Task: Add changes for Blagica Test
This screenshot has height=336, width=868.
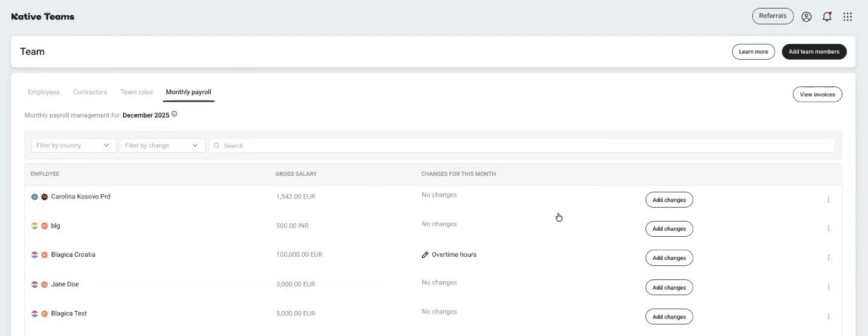Action: click(669, 317)
